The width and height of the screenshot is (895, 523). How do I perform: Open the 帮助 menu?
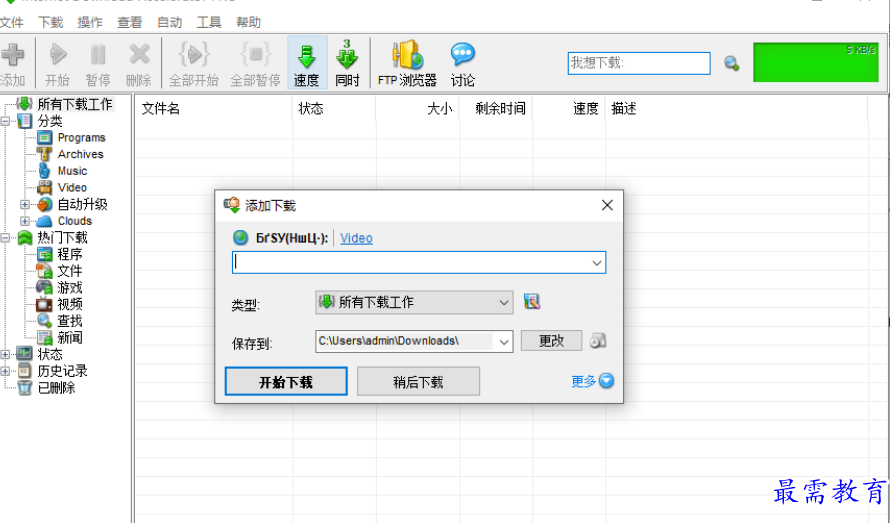[x=248, y=22]
